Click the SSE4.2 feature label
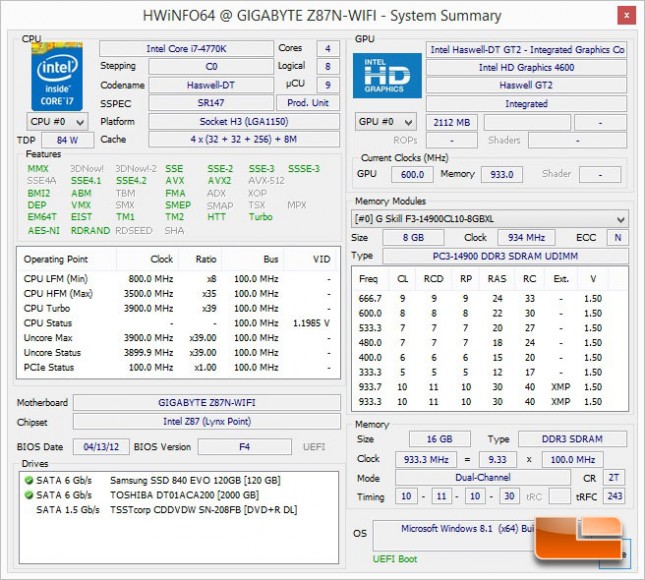This screenshot has height=580, width=645. pyautogui.click(x=131, y=181)
